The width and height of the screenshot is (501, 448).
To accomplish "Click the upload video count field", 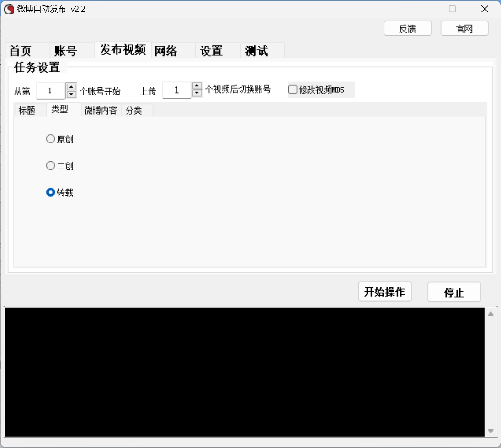I will click(177, 90).
